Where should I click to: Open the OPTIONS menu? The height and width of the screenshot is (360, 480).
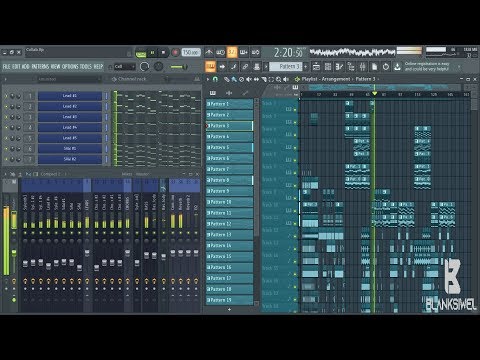tap(70, 67)
